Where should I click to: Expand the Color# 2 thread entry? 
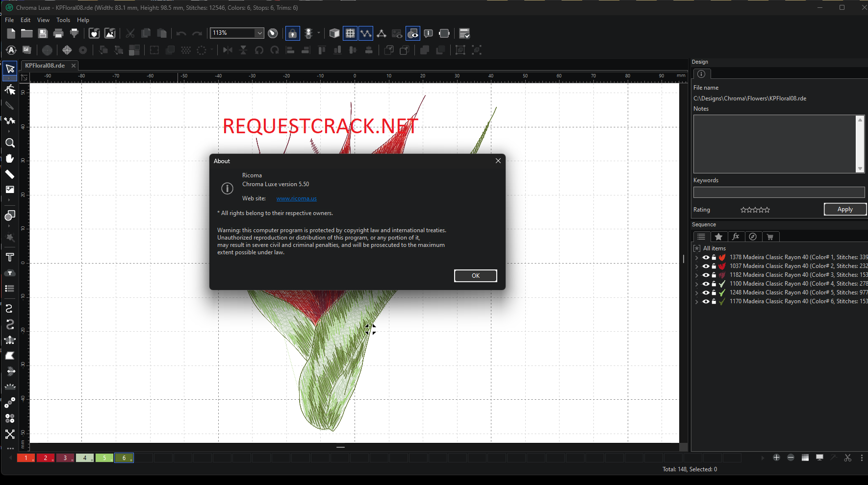pyautogui.click(x=696, y=266)
